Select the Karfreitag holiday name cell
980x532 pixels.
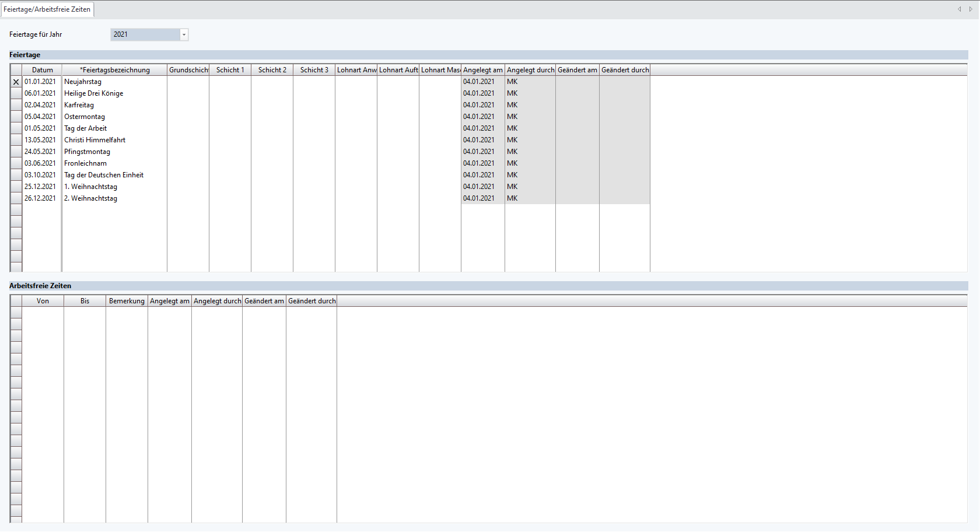point(114,105)
